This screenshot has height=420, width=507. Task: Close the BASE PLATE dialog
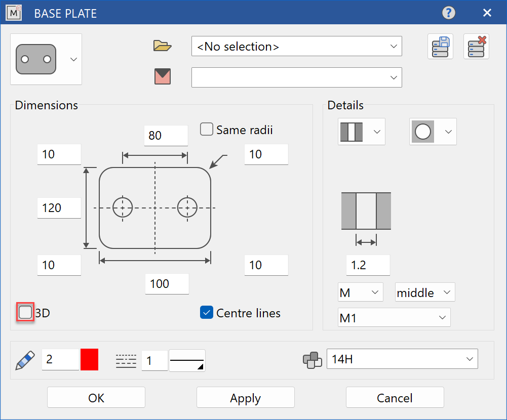(487, 13)
